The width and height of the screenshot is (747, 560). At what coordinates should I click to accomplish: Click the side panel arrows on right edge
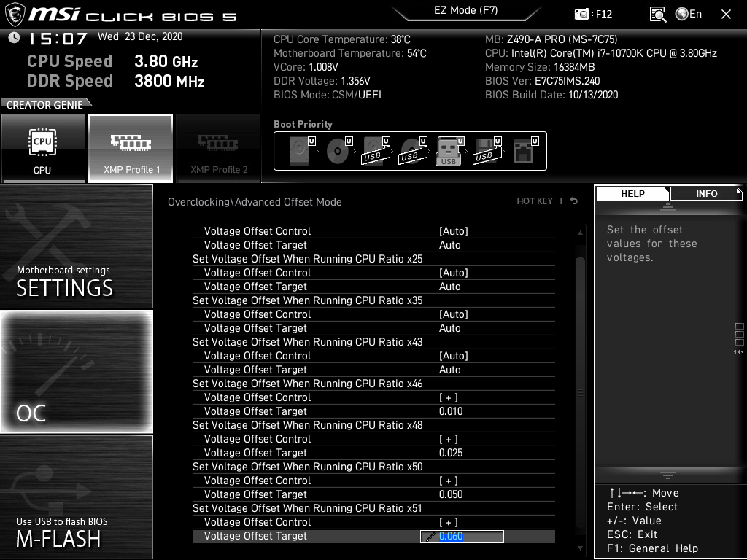[739, 352]
